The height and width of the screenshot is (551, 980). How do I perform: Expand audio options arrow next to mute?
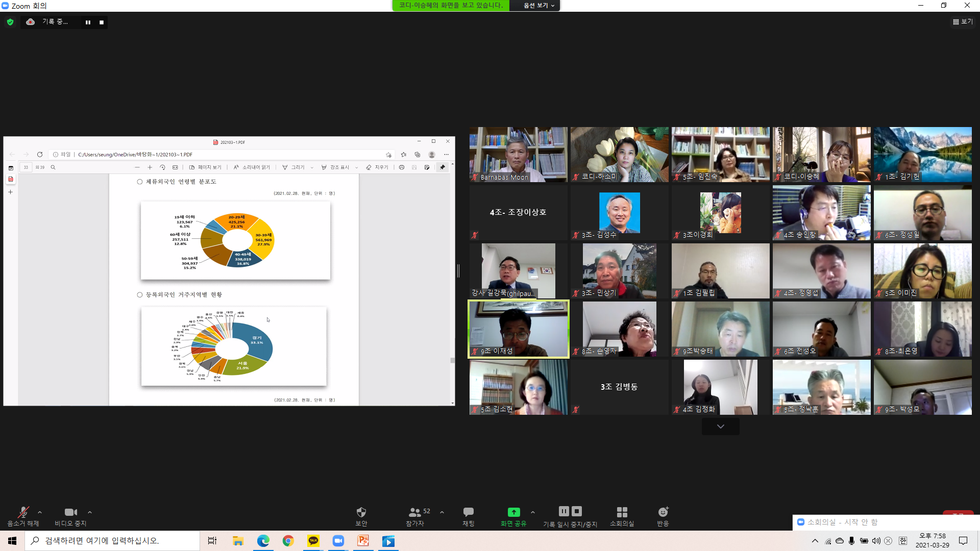tap(40, 512)
